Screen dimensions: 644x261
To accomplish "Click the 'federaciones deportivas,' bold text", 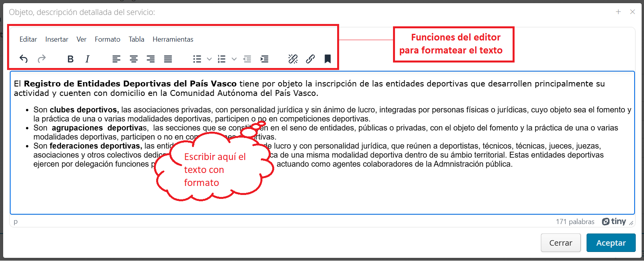I will point(96,146).
